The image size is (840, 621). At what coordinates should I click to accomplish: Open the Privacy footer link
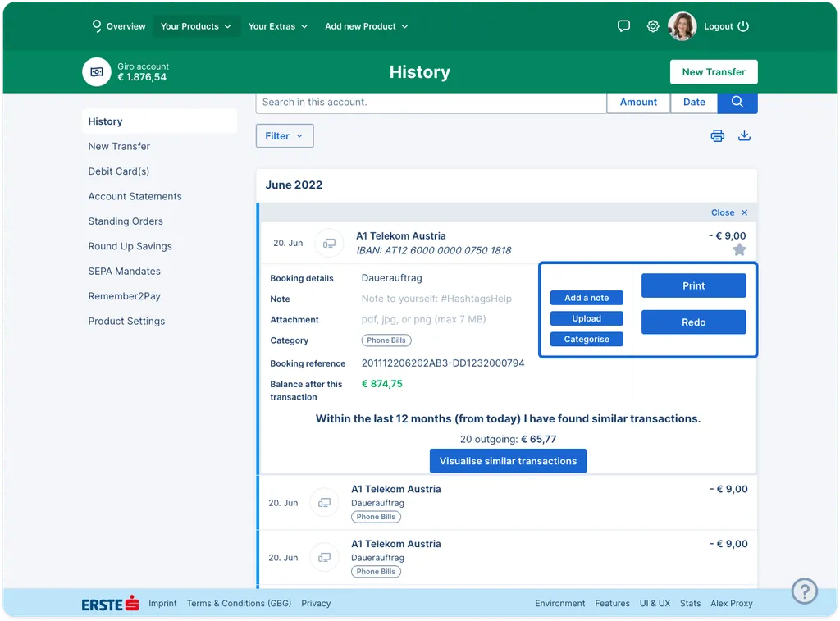tap(316, 603)
